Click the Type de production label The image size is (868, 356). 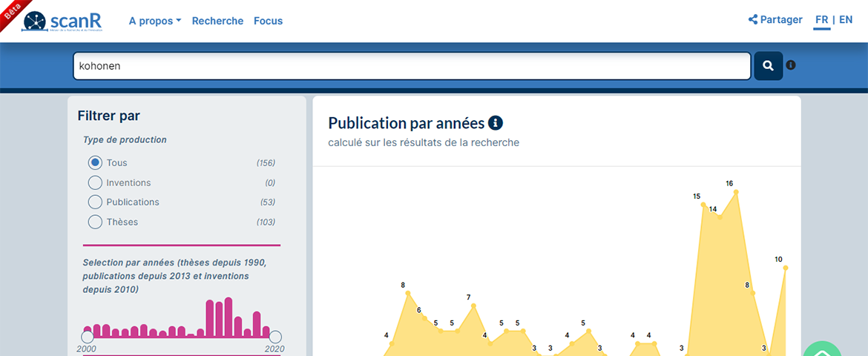(x=125, y=140)
